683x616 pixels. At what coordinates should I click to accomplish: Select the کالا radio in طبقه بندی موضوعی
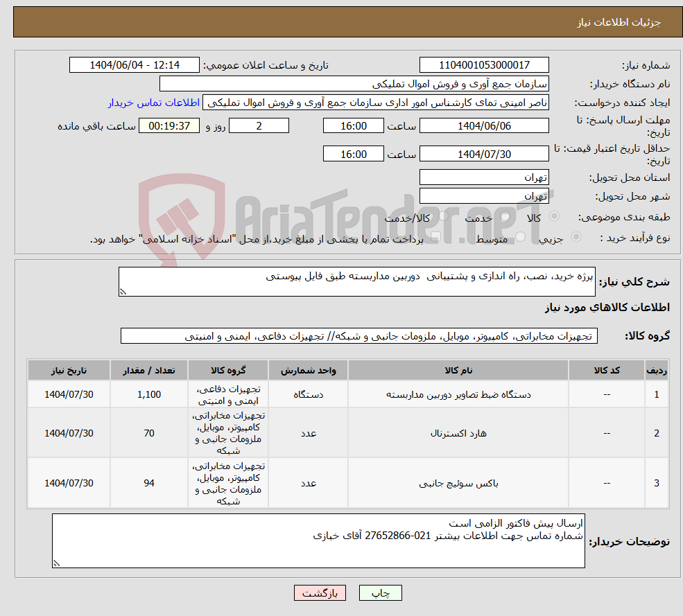click(555, 215)
